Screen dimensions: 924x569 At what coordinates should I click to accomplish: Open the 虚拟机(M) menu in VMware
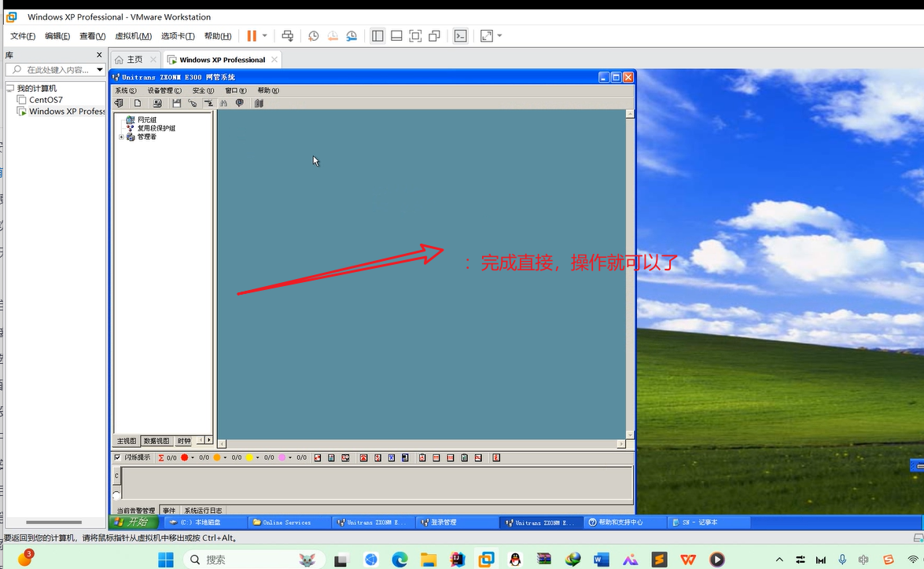point(133,36)
